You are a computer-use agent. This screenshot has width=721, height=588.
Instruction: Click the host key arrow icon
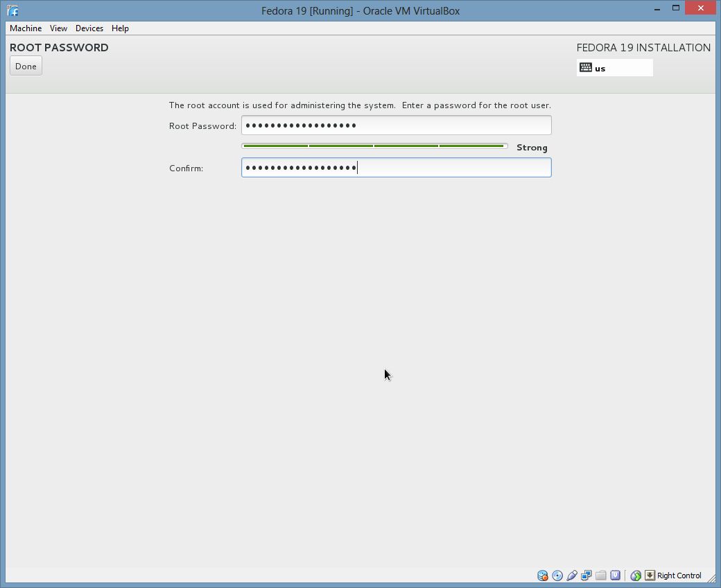[x=650, y=576]
